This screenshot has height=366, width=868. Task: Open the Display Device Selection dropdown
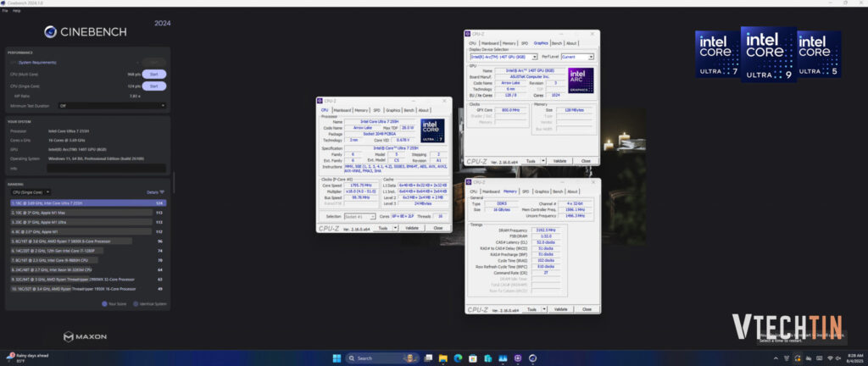point(504,57)
